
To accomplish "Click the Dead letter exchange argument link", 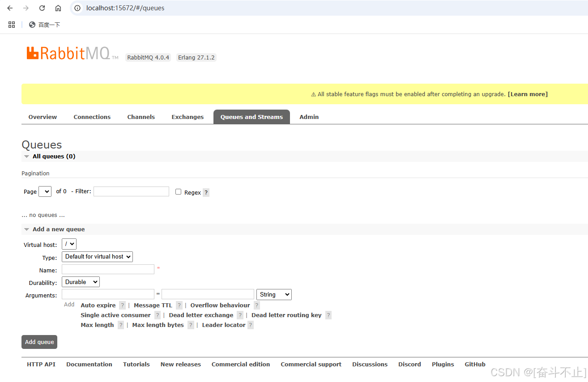I will 201,315.
